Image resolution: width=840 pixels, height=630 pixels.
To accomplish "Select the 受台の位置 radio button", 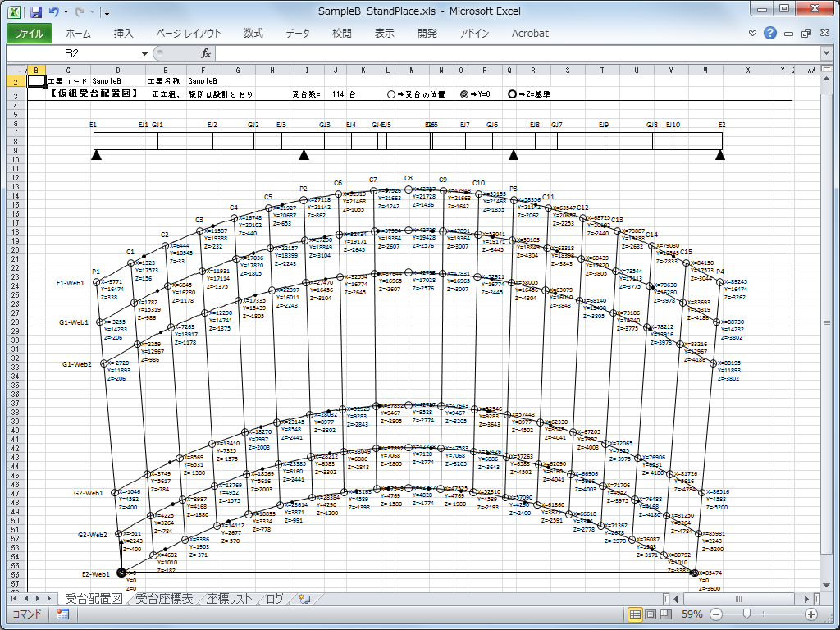I will click(x=391, y=94).
